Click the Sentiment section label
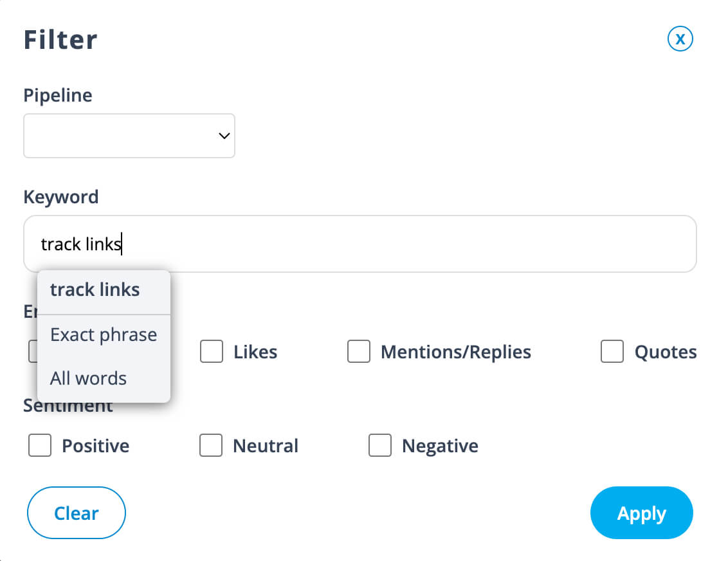The height and width of the screenshot is (561, 728). pos(68,406)
